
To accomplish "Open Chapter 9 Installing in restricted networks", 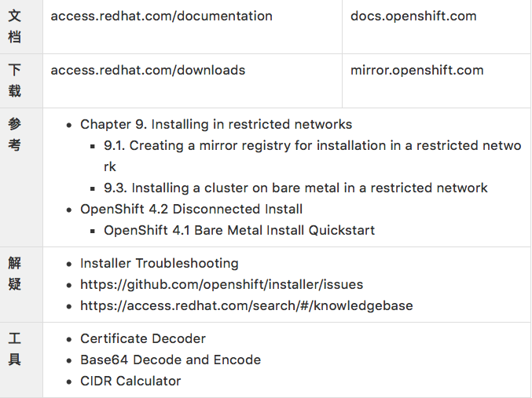I will [x=216, y=124].
